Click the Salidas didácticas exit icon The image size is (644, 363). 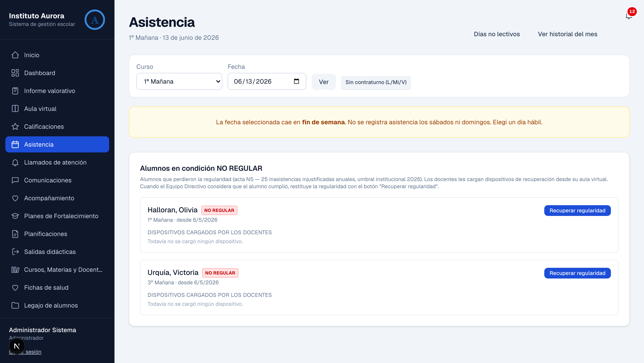15,252
